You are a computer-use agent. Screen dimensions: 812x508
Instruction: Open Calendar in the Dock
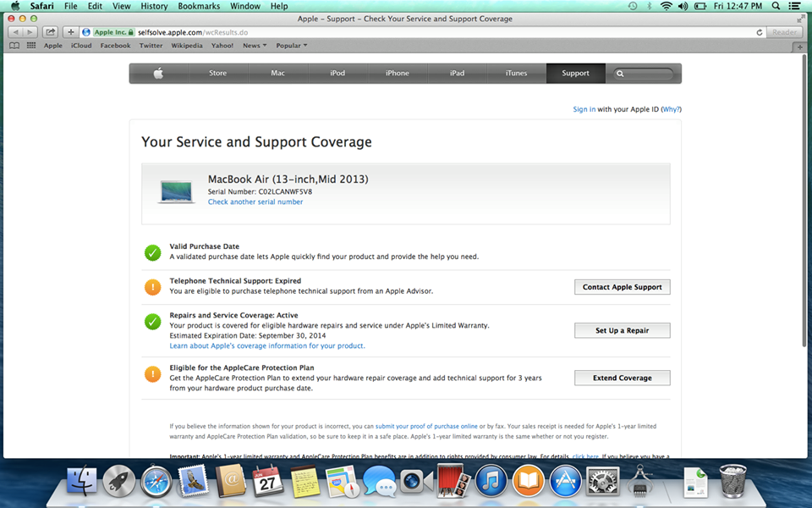point(267,481)
